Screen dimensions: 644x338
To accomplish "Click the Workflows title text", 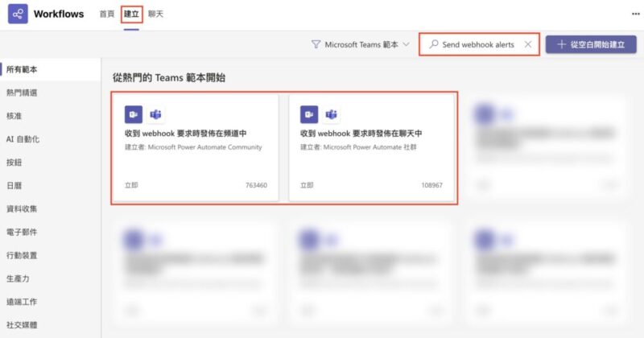I will point(59,14).
